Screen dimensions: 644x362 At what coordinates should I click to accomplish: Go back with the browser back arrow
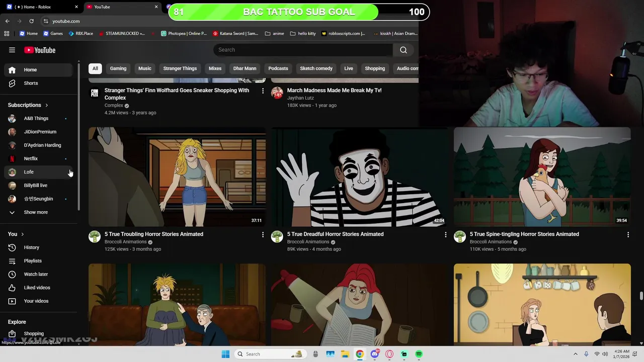(8, 21)
